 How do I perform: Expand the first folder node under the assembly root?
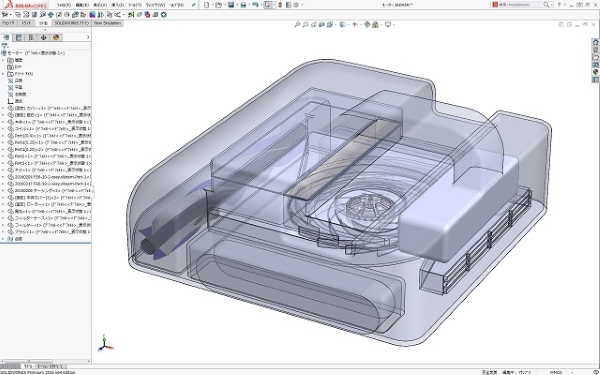[3, 60]
